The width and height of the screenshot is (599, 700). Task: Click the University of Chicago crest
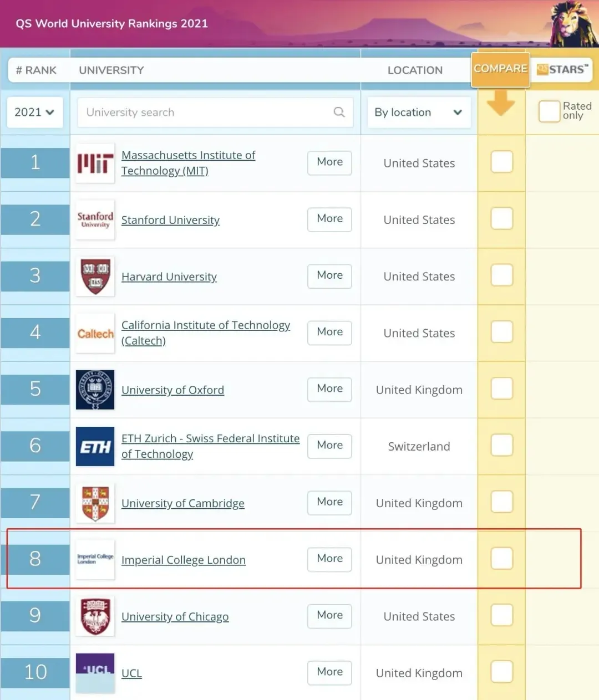coord(95,616)
